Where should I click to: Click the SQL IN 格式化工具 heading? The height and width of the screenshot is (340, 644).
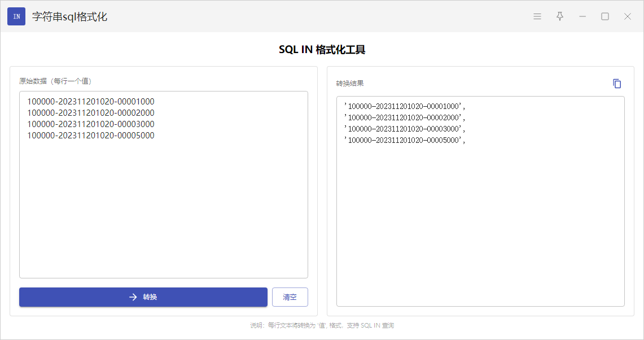pyautogui.click(x=322, y=50)
